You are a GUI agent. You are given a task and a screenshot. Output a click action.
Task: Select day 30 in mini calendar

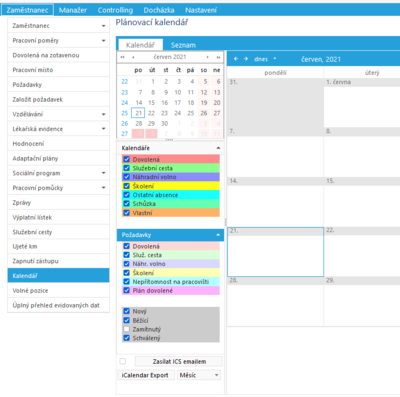click(165, 123)
